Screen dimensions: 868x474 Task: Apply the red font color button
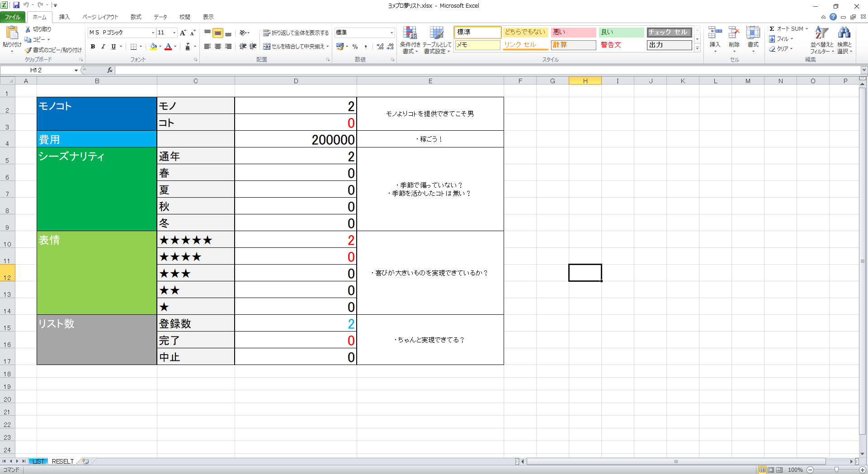point(168,46)
